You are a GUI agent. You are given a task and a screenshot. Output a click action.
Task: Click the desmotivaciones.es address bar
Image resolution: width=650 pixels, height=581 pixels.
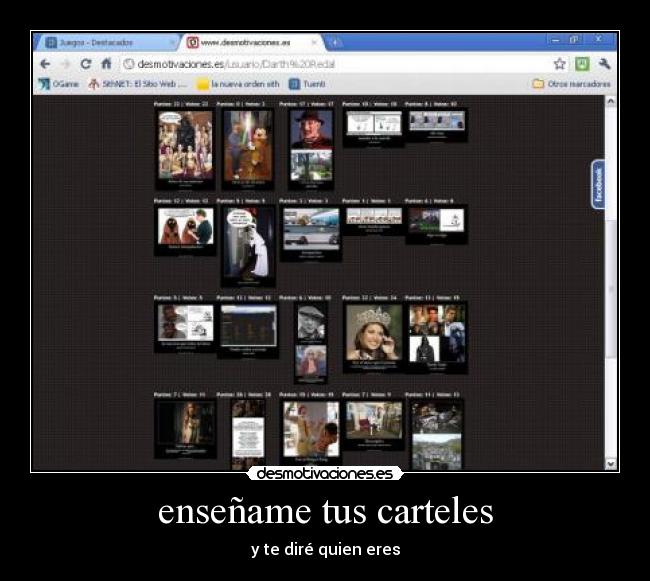click(x=336, y=64)
